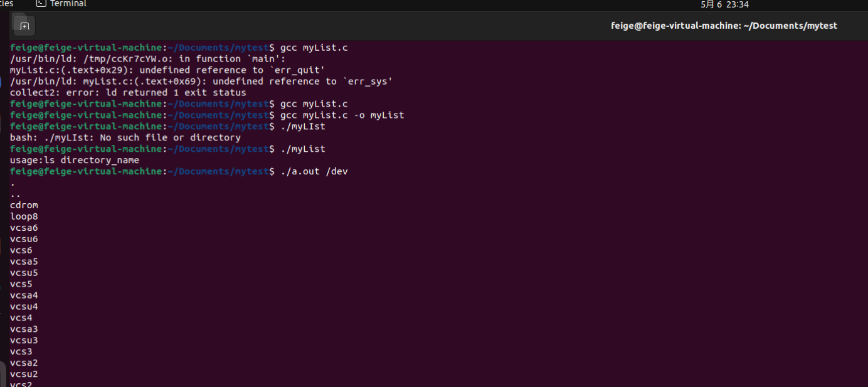
Task: Click the bash No such file or directory line
Action: coord(125,138)
